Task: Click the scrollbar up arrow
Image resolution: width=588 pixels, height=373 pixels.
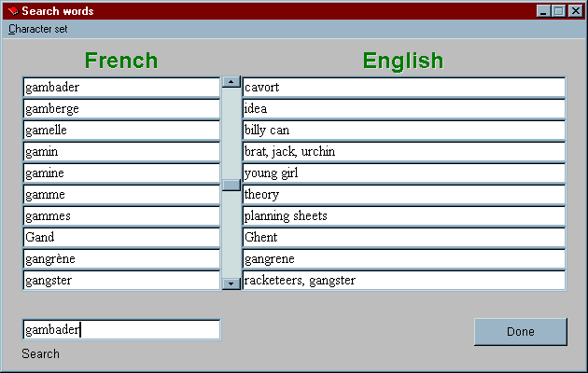Action: pyautogui.click(x=231, y=82)
